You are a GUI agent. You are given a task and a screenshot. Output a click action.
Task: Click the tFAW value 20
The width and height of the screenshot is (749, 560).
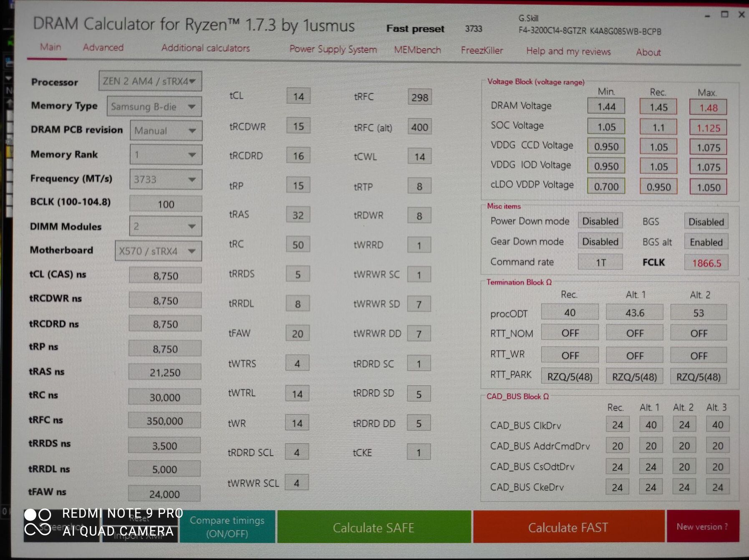[298, 333]
